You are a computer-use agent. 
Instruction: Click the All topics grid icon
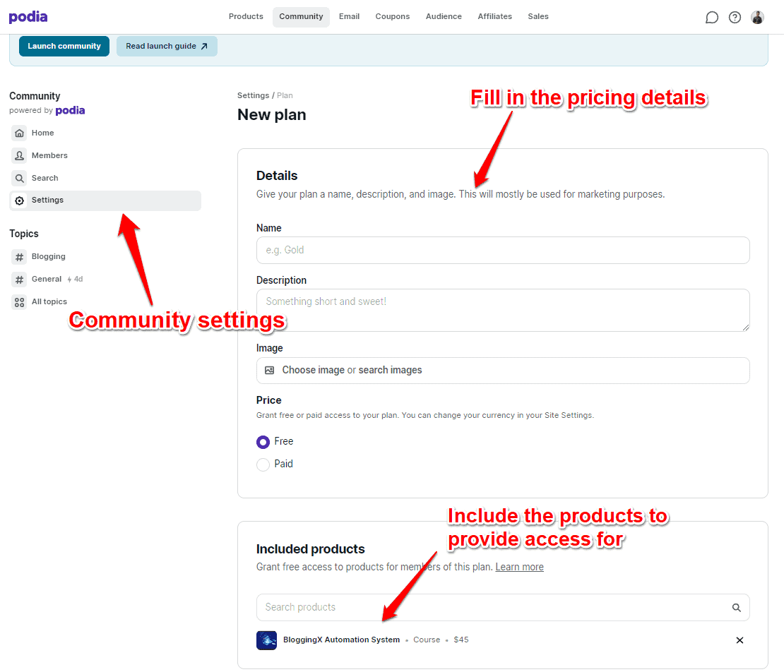pos(19,301)
